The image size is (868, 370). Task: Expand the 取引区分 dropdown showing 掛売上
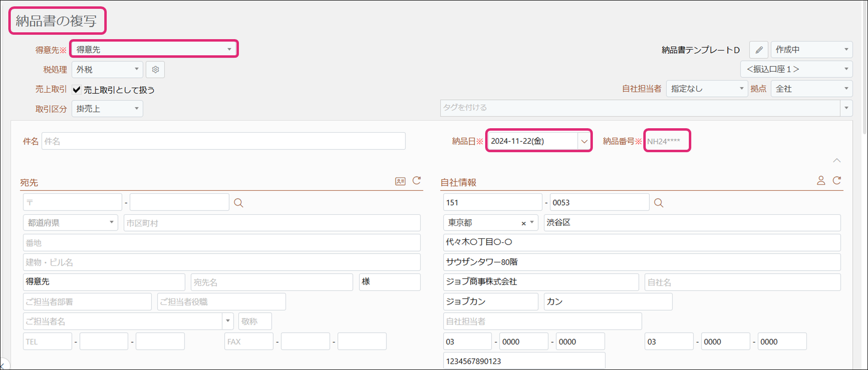coord(107,109)
